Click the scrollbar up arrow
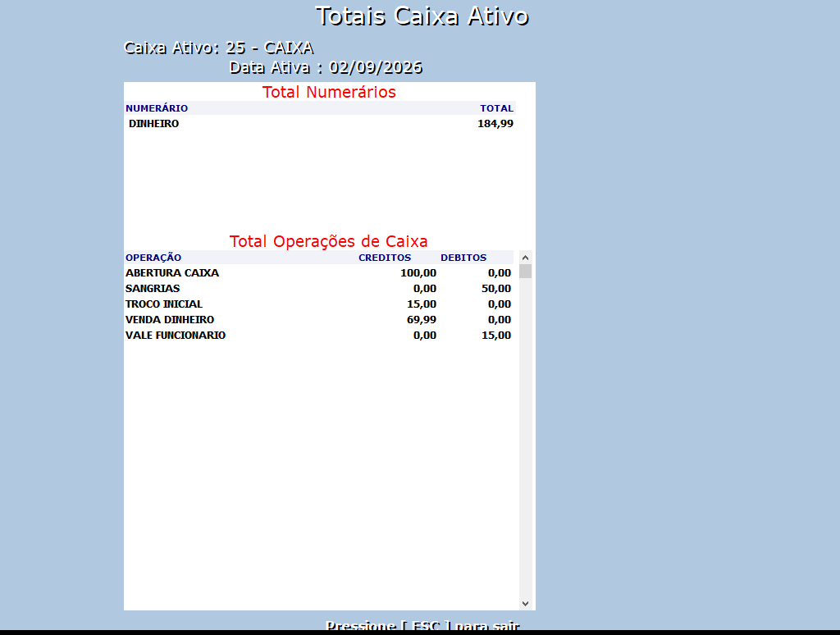 coord(525,258)
